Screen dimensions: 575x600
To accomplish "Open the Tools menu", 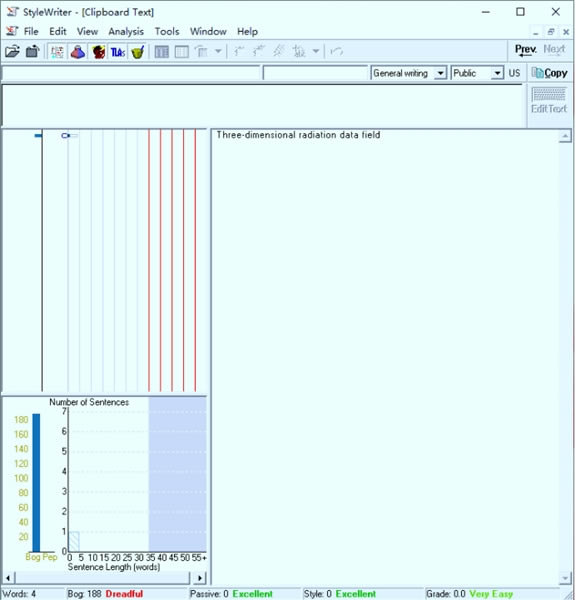I will (x=167, y=31).
